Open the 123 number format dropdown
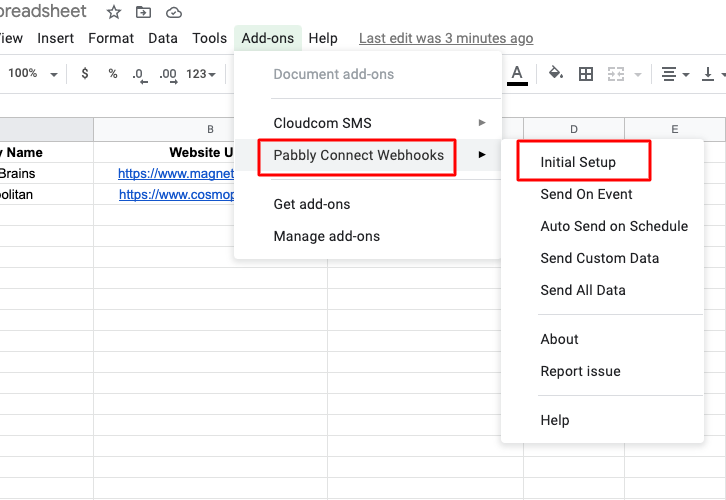The height and width of the screenshot is (500, 726). click(x=201, y=74)
